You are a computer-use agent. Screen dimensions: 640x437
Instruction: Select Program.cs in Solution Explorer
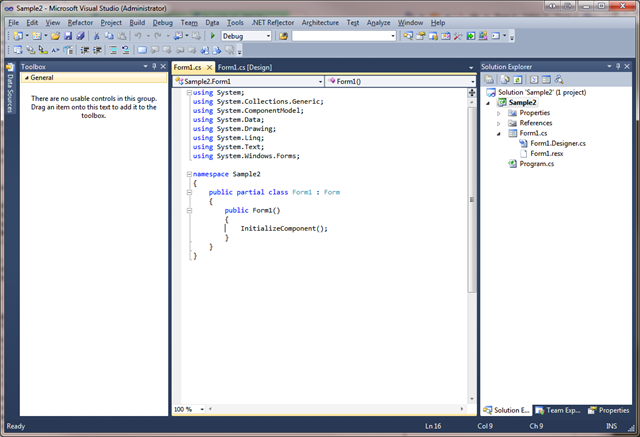tap(536, 164)
